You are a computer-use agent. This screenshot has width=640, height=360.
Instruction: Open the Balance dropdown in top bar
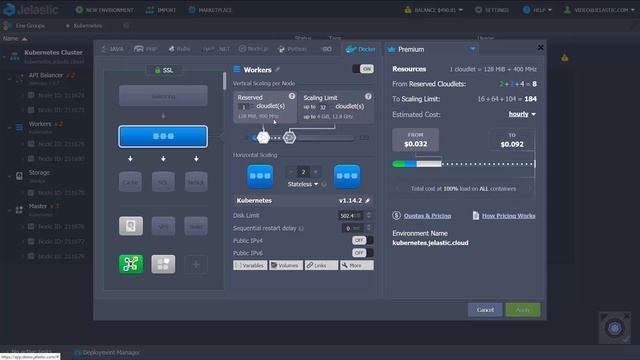[433, 10]
